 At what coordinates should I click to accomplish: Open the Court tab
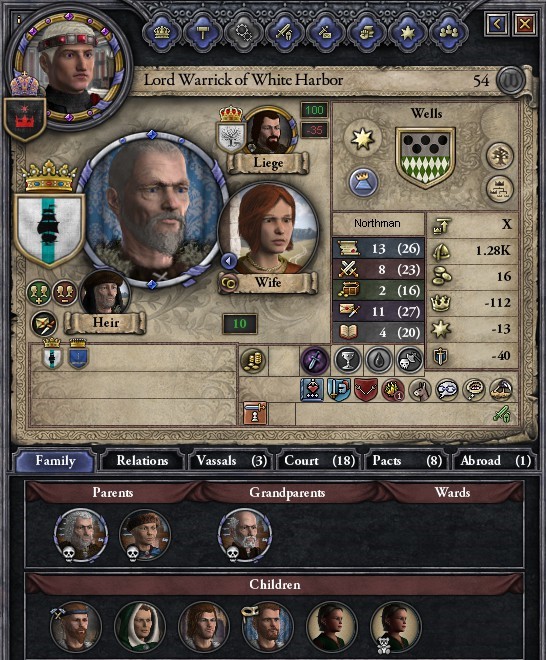pos(320,460)
